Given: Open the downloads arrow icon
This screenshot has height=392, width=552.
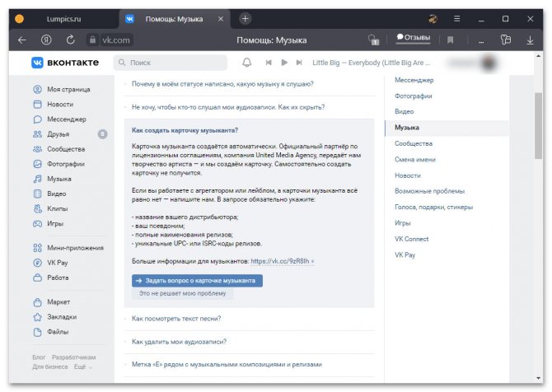Looking at the screenshot, I should [x=530, y=40].
